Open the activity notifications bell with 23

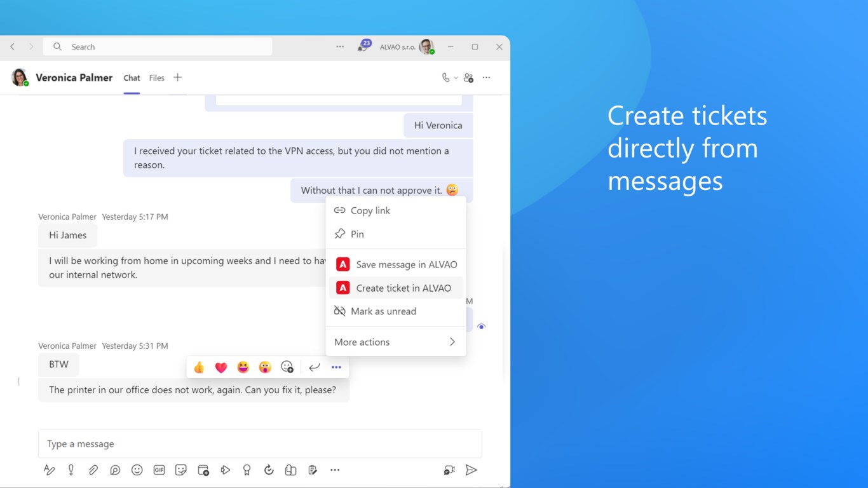[x=363, y=46]
